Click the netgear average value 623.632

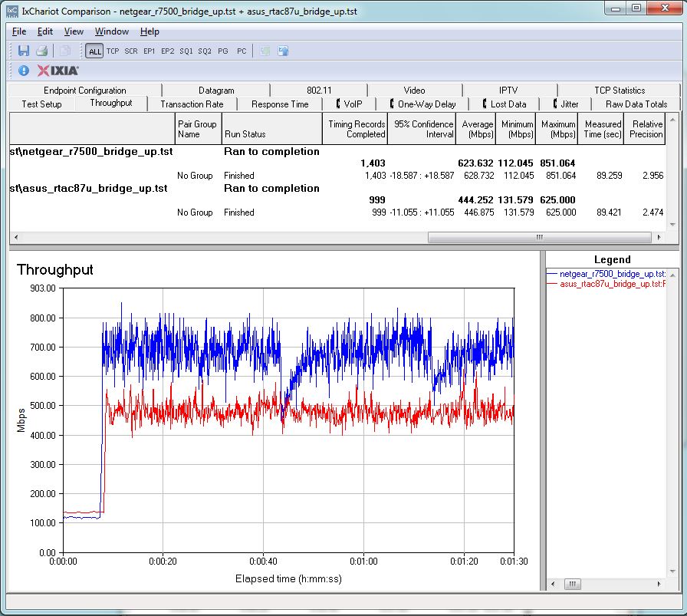coord(475,163)
